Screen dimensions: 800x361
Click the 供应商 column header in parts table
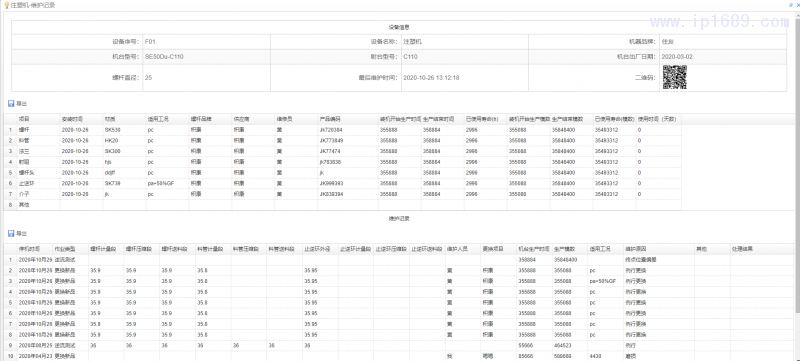241,119
